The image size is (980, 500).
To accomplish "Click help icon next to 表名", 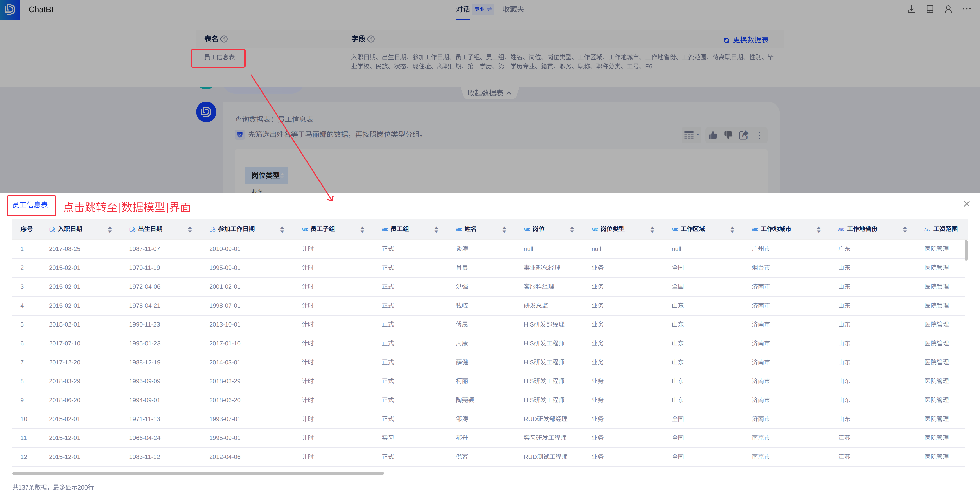I will (x=224, y=39).
